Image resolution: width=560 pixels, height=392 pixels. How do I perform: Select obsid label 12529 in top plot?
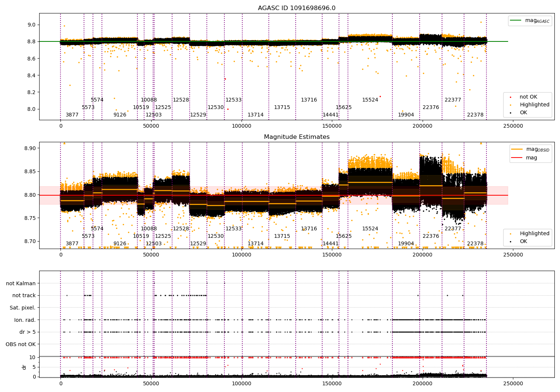click(198, 115)
